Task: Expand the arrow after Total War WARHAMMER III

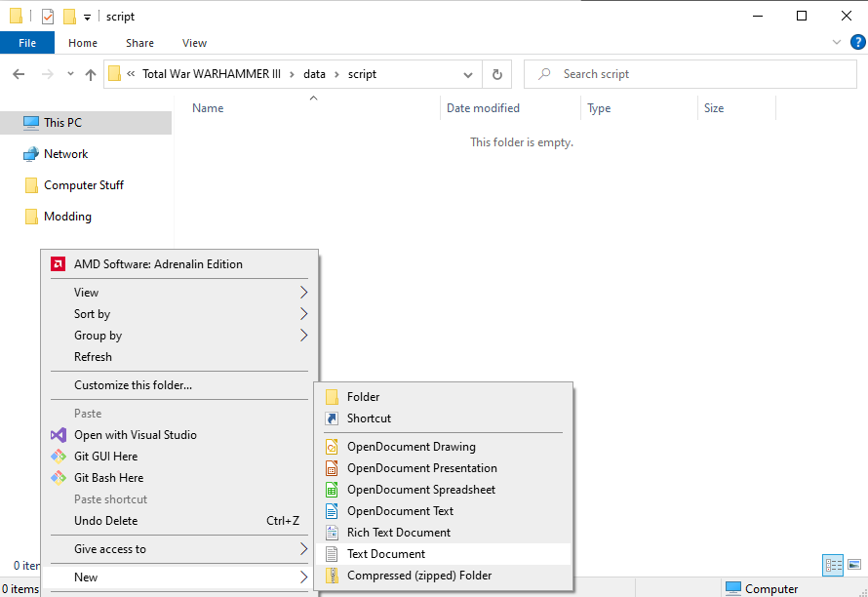Action: [x=292, y=74]
